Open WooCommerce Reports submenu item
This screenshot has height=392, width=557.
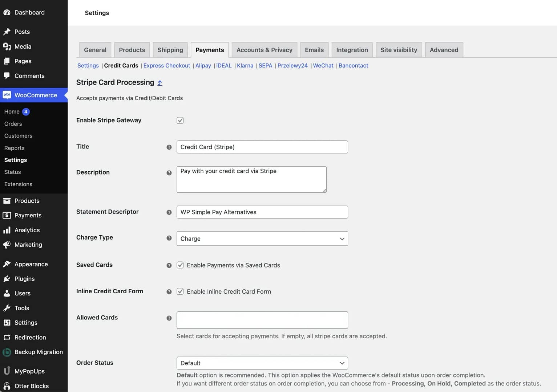pos(15,148)
